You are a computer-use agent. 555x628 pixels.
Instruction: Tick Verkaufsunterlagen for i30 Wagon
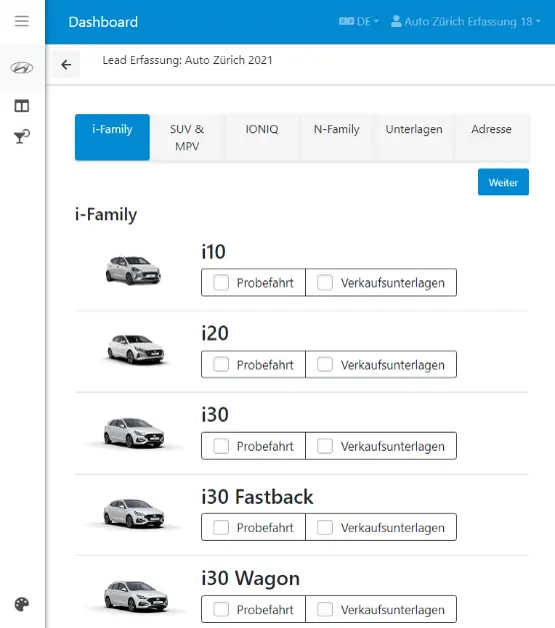pos(325,610)
